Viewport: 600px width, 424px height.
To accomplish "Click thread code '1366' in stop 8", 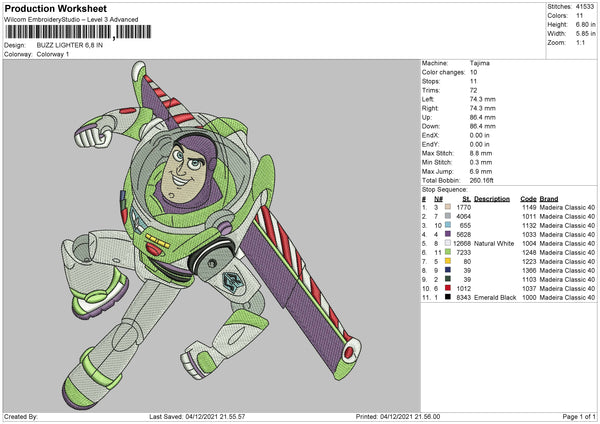I will (529, 271).
